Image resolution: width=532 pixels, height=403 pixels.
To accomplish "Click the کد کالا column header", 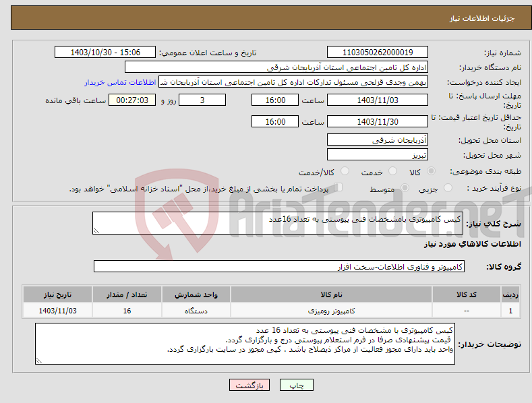I will click(x=467, y=294).
